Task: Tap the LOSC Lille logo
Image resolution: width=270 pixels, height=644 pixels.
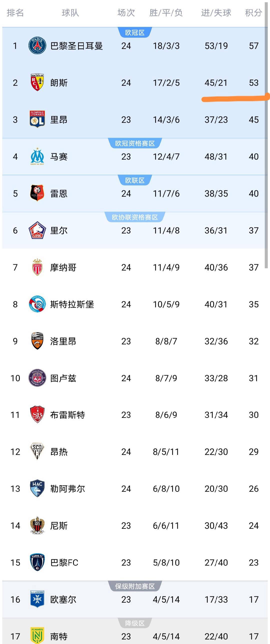Action: tap(37, 230)
